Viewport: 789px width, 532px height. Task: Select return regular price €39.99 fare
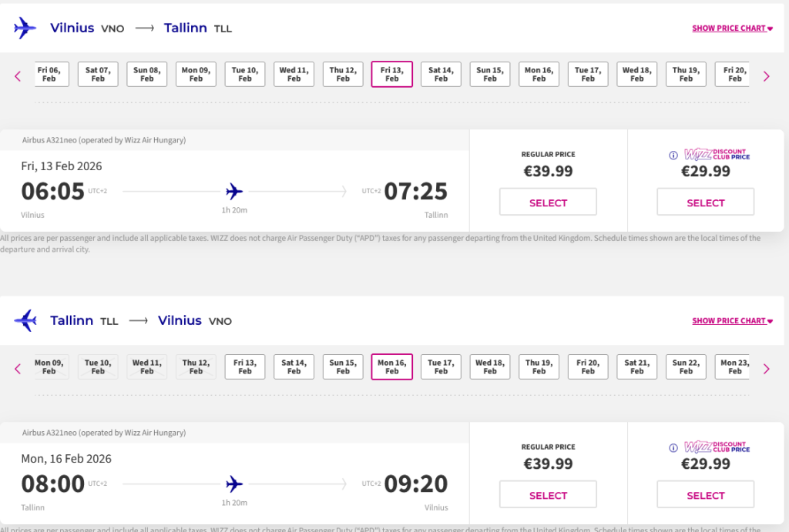(548, 496)
